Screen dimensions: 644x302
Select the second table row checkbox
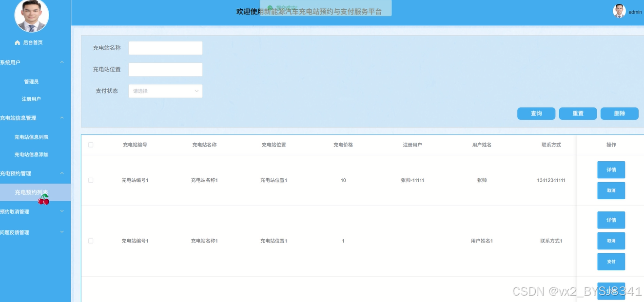(91, 241)
